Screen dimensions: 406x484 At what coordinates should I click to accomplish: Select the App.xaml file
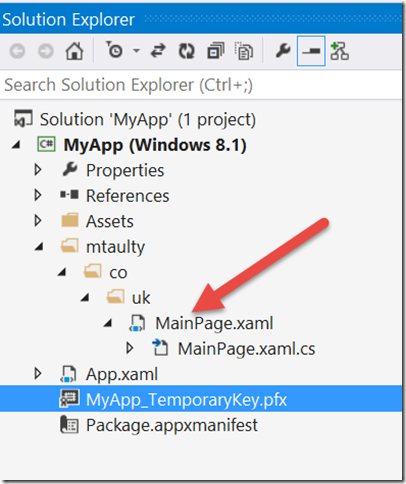coord(122,374)
